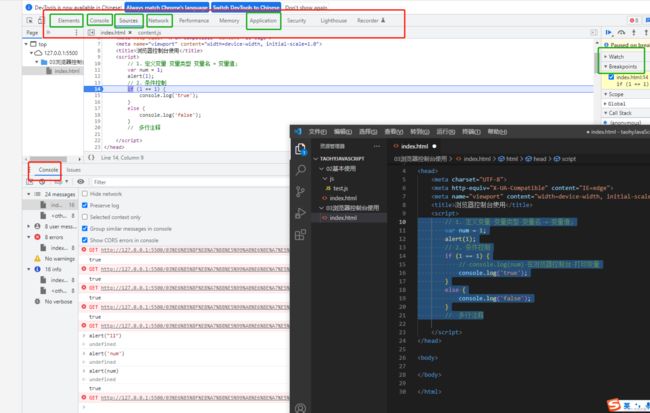650x413 pixels.
Task: Open VS Code Extensions view
Action: click(x=301, y=235)
